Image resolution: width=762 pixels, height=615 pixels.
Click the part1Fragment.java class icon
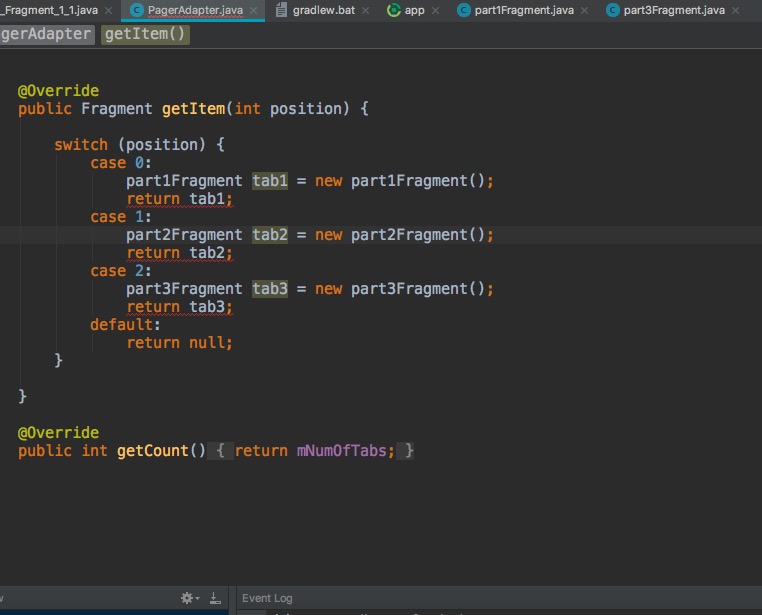pyautogui.click(x=464, y=10)
